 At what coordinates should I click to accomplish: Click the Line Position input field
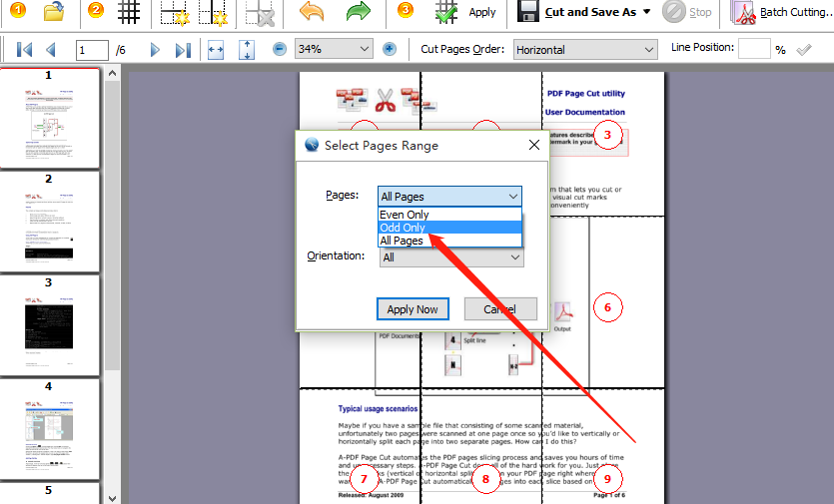click(754, 49)
